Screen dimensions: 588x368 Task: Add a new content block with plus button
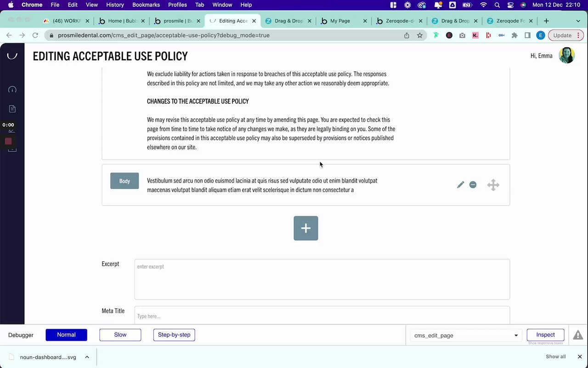[x=306, y=228]
